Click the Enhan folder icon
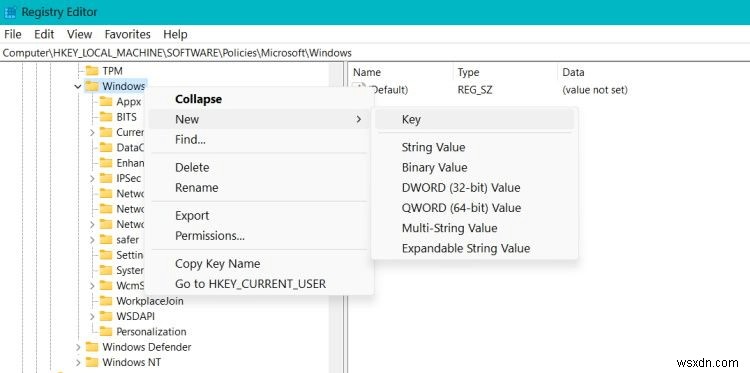The width and height of the screenshot is (750, 373). coord(106,163)
